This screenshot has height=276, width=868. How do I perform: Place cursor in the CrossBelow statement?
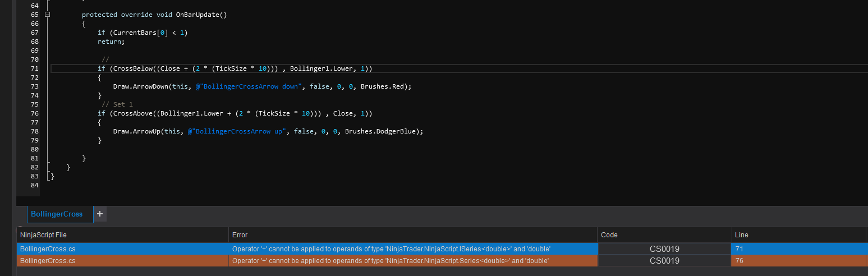pyautogui.click(x=235, y=68)
